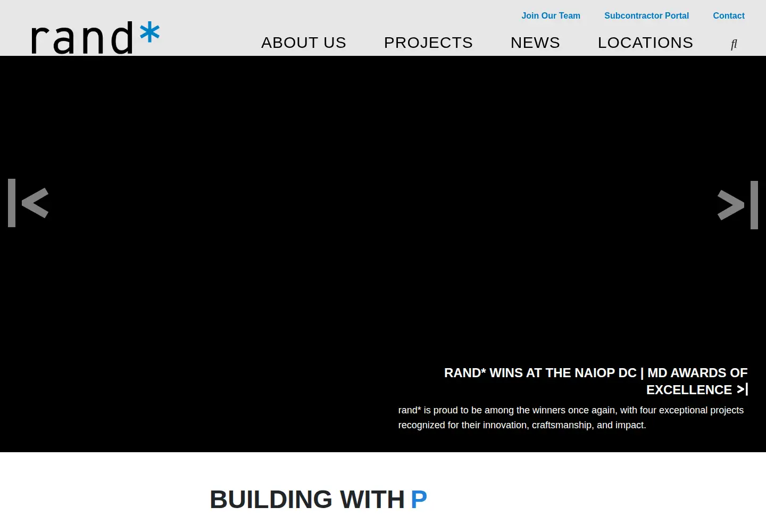766x532 pixels.
Task: Open the NEWS menu
Action: point(535,43)
